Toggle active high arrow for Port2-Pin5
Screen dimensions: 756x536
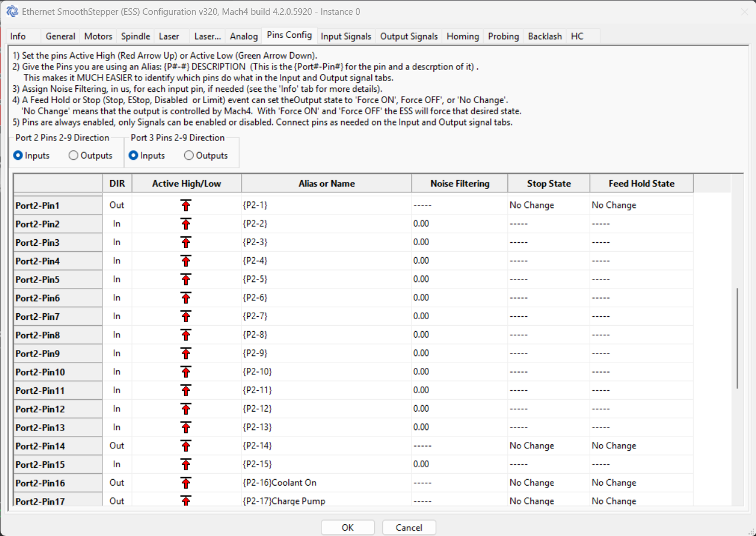pos(186,280)
